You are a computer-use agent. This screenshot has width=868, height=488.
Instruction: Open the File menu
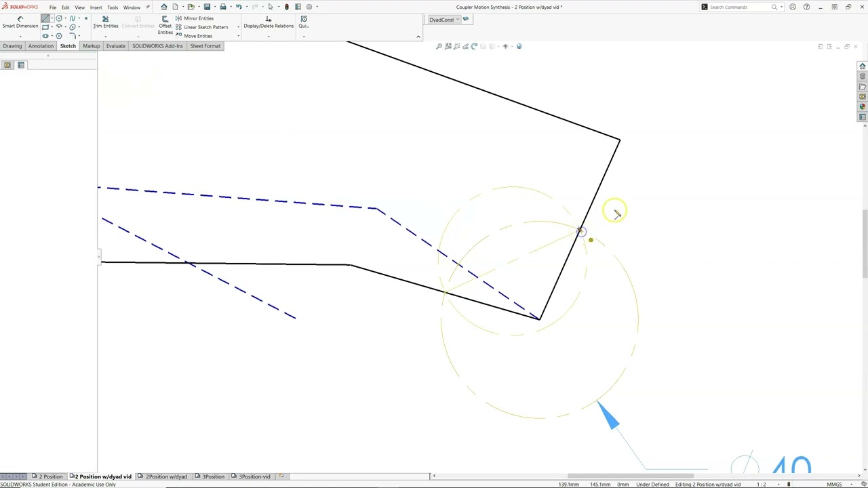[x=52, y=7]
